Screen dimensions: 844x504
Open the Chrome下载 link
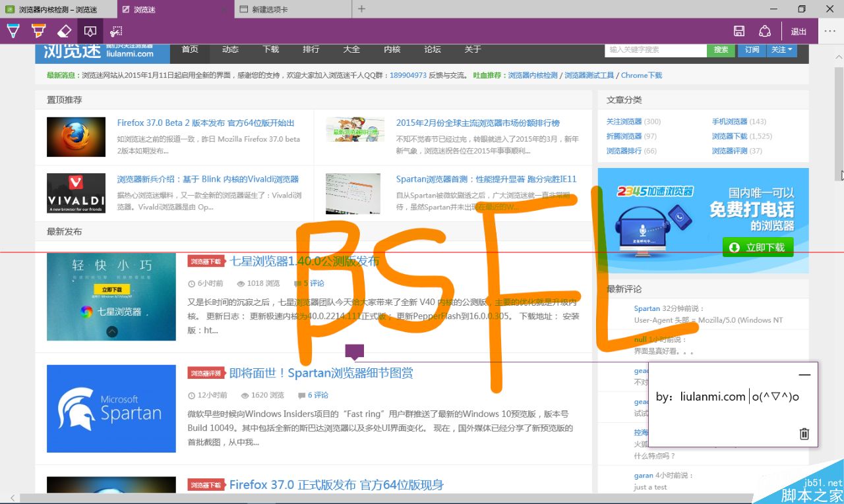point(642,76)
